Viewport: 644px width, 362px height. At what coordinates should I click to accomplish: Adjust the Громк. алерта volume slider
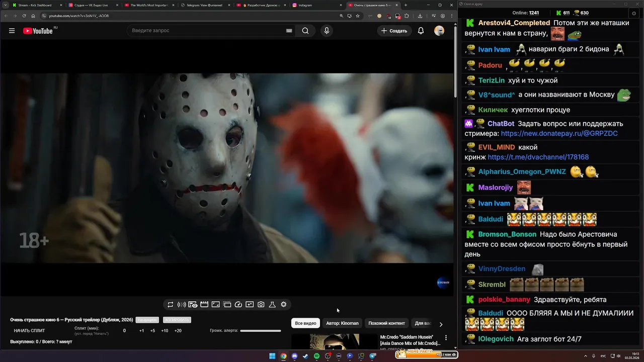pyautogui.click(x=261, y=331)
